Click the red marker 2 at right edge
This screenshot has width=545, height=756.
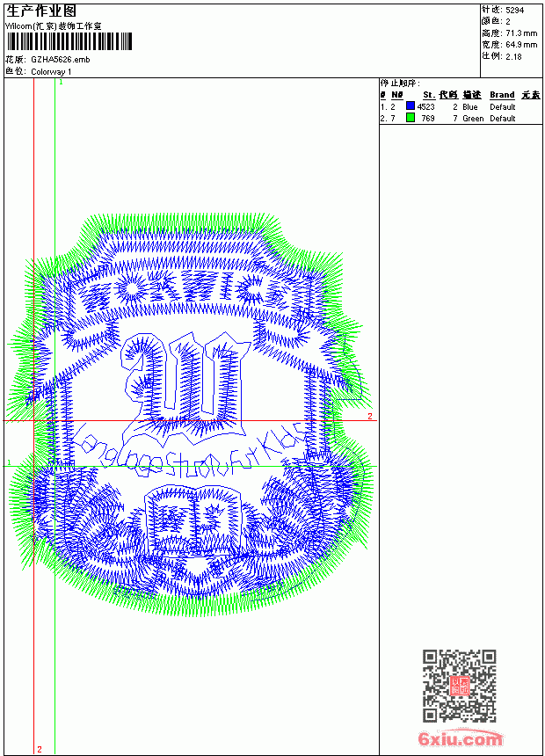coord(370,416)
